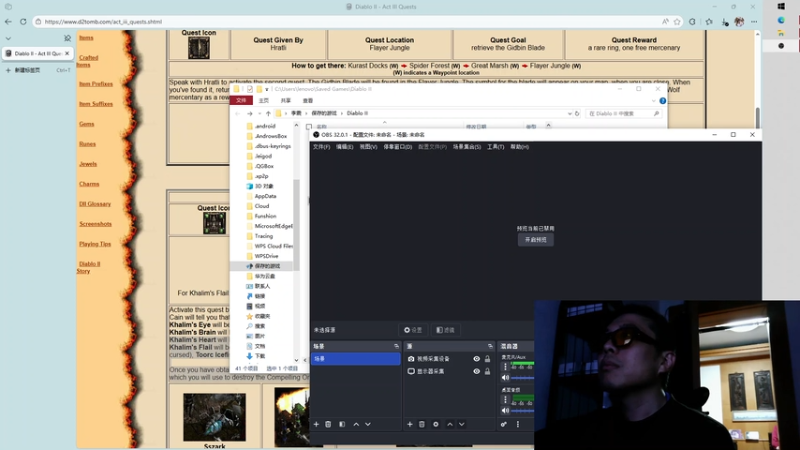The width and height of the screenshot is (800, 450).
Task: Click the 滤镜 filters button above sources
Action: 445,330
